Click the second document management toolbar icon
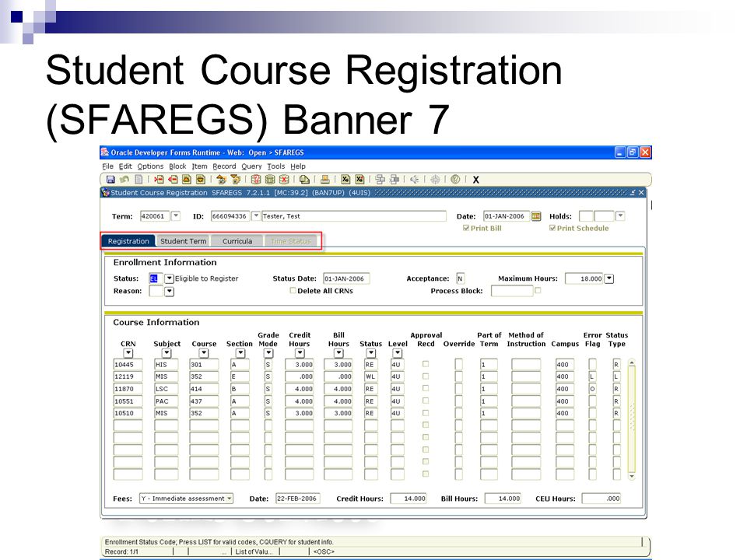This screenshot has height=560, width=747. point(395,180)
